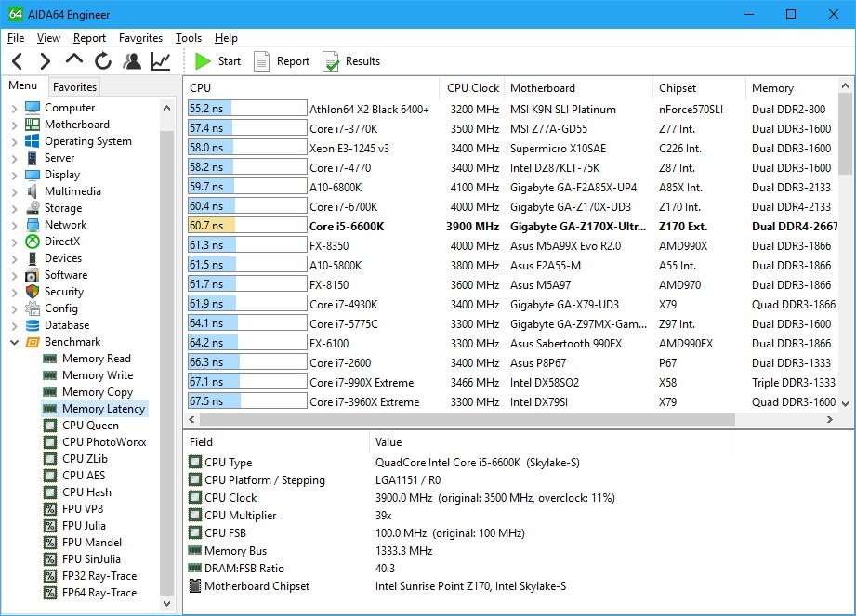Image resolution: width=856 pixels, height=616 pixels.
Task: Click the Forward navigation arrow
Action: (x=46, y=61)
